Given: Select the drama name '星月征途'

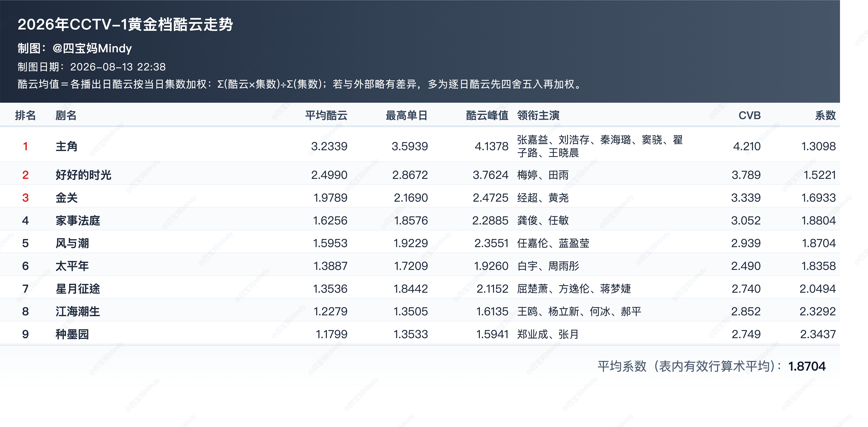Looking at the screenshot, I should click(78, 289).
